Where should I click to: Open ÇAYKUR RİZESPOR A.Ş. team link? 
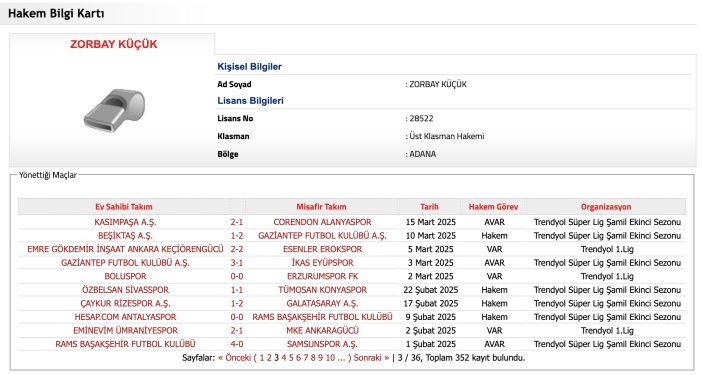click(x=125, y=303)
